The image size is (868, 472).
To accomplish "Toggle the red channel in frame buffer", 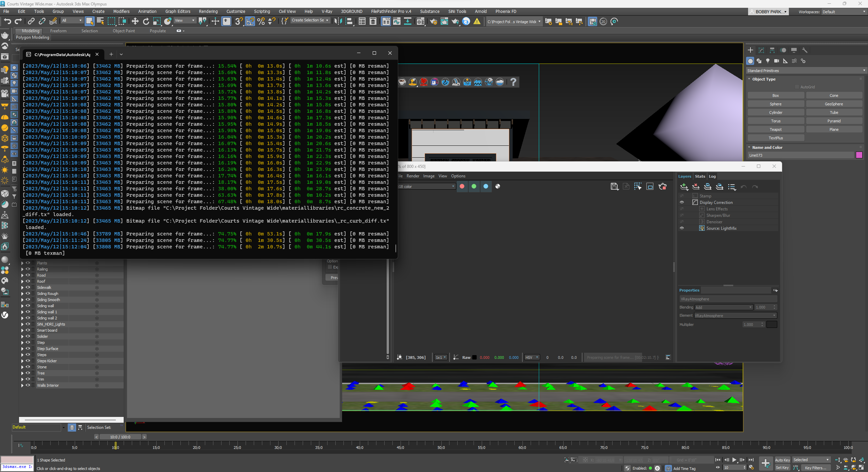I will [x=462, y=186].
